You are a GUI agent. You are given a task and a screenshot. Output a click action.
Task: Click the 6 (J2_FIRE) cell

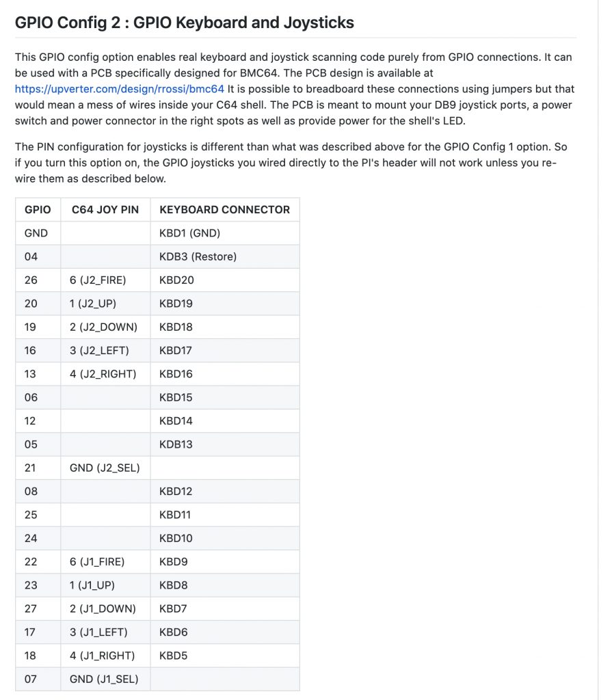click(105, 280)
